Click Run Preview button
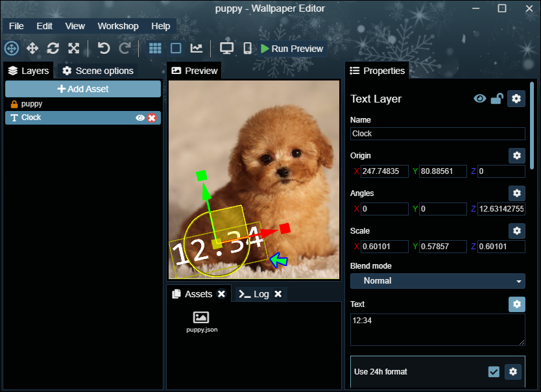The width and height of the screenshot is (541, 392). point(292,49)
